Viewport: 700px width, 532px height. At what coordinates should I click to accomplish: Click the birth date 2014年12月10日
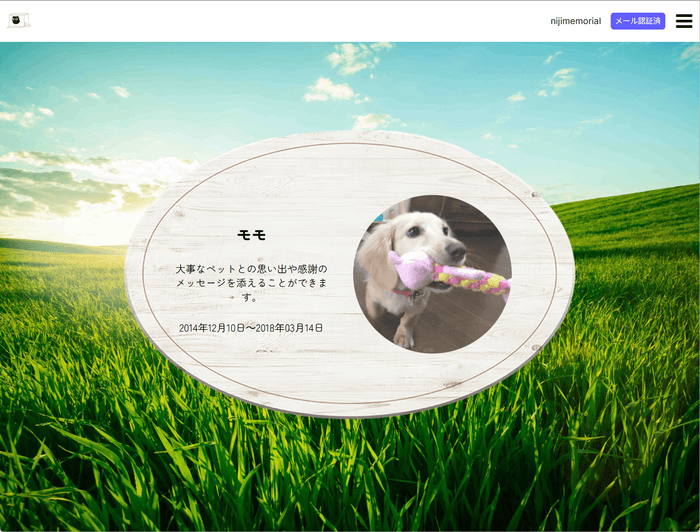coord(213,328)
